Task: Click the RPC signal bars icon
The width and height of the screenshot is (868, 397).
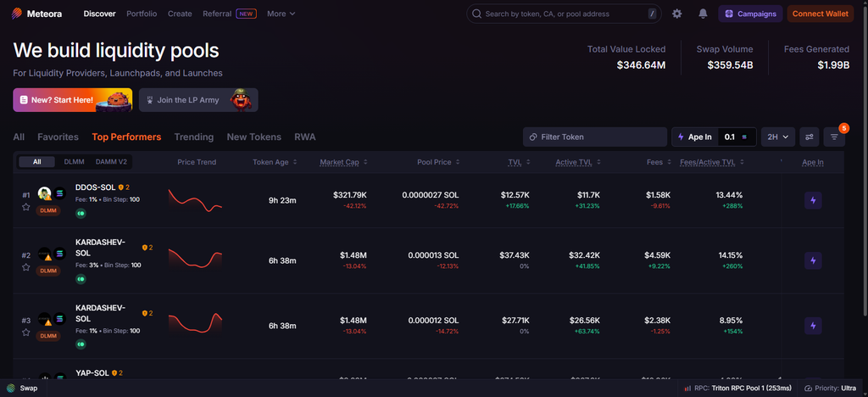Action: (x=687, y=389)
